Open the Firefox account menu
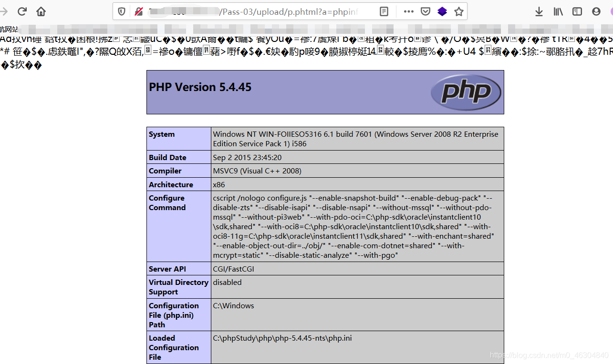Image resolution: width=613 pixels, height=364 pixels. tap(596, 11)
